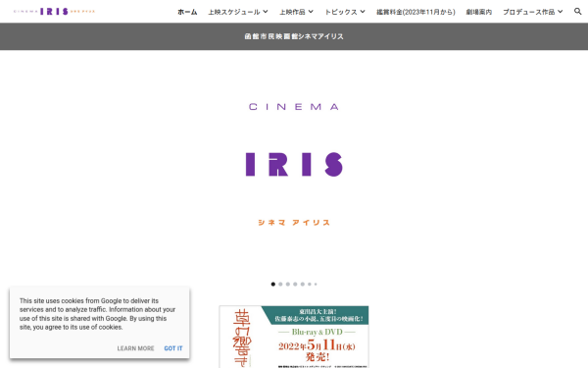588x368 pixels.
Task: Click the orange シネマ アイリス caption
Action: [x=294, y=223]
